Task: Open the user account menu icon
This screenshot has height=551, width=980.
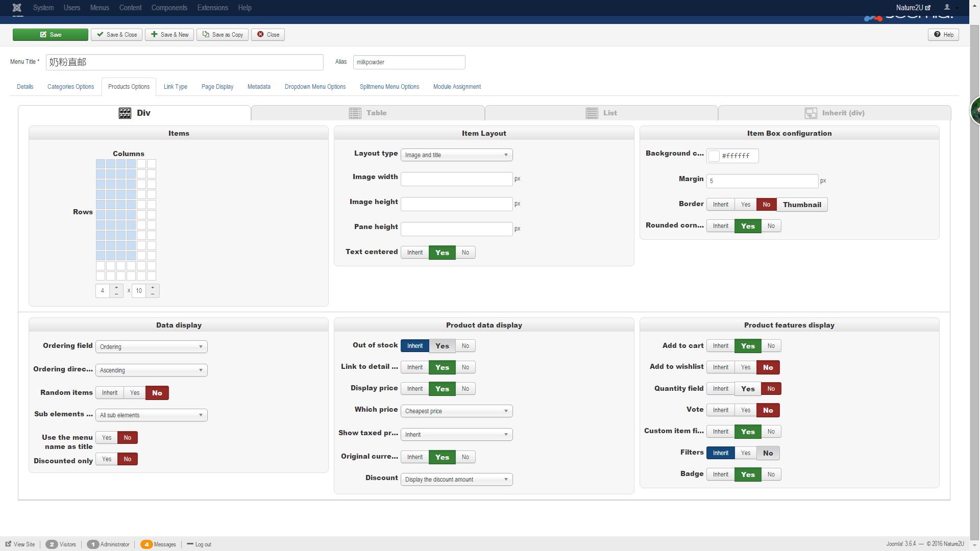Action: (x=947, y=8)
